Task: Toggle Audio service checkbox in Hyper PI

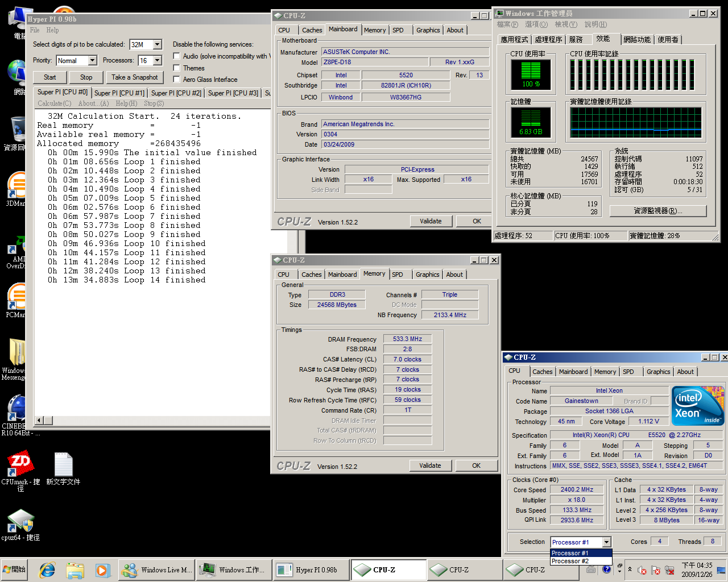Action: click(177, 56)
